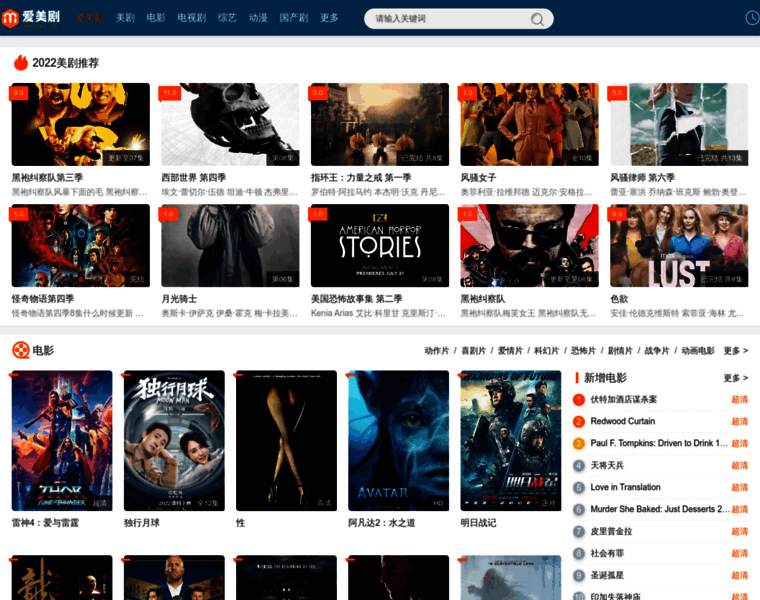Click the 美国恐怖故事集 第二季 title

pos(357,299)
